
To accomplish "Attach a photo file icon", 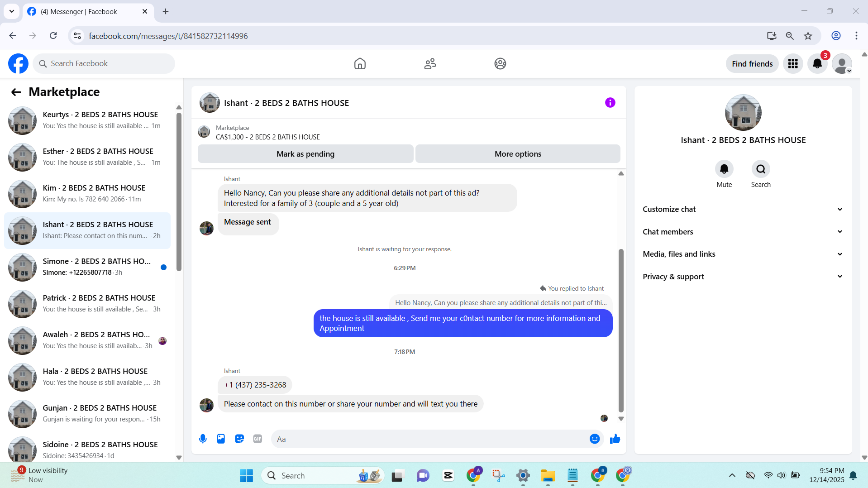I will tap(221, 439).
